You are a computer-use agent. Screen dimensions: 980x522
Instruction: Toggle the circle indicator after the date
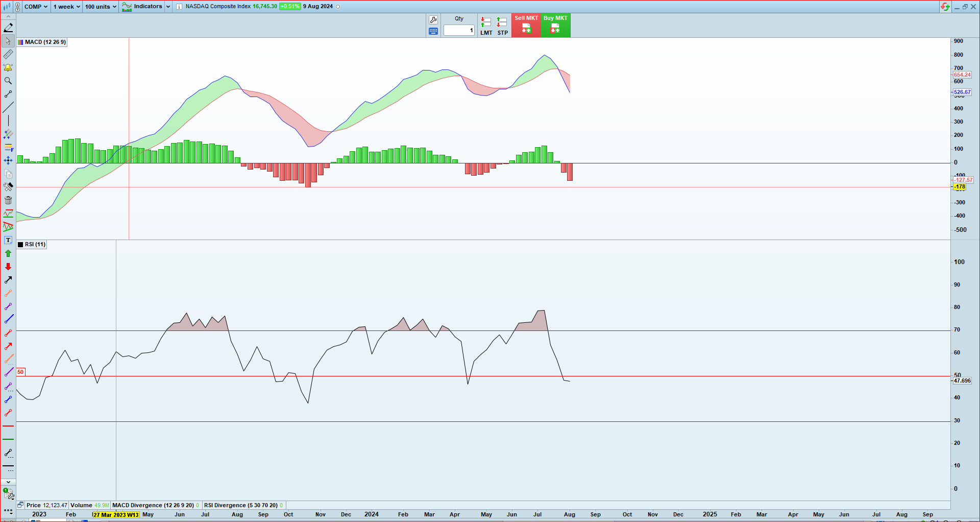click(x=338, y=7)
